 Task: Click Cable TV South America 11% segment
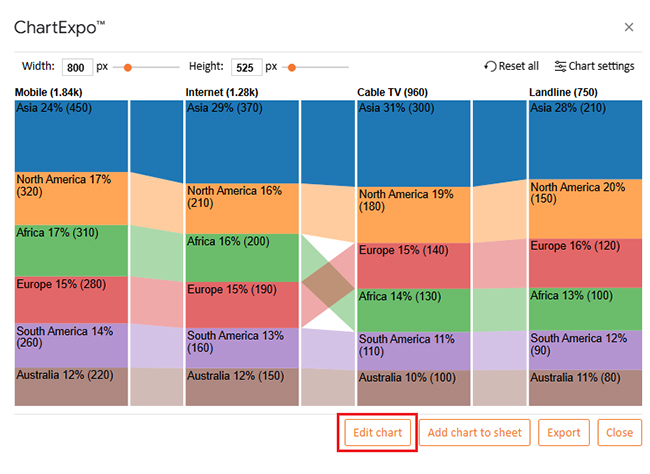(414, 351)
